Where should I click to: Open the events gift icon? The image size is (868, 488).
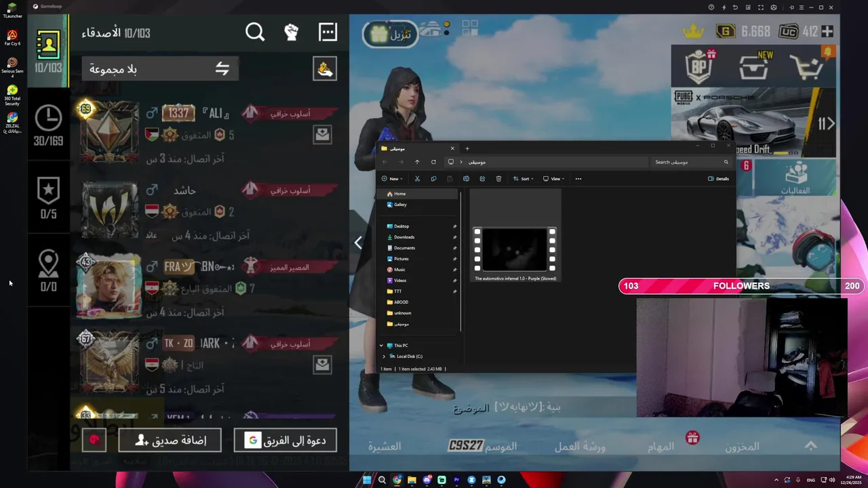pos(795,178)
